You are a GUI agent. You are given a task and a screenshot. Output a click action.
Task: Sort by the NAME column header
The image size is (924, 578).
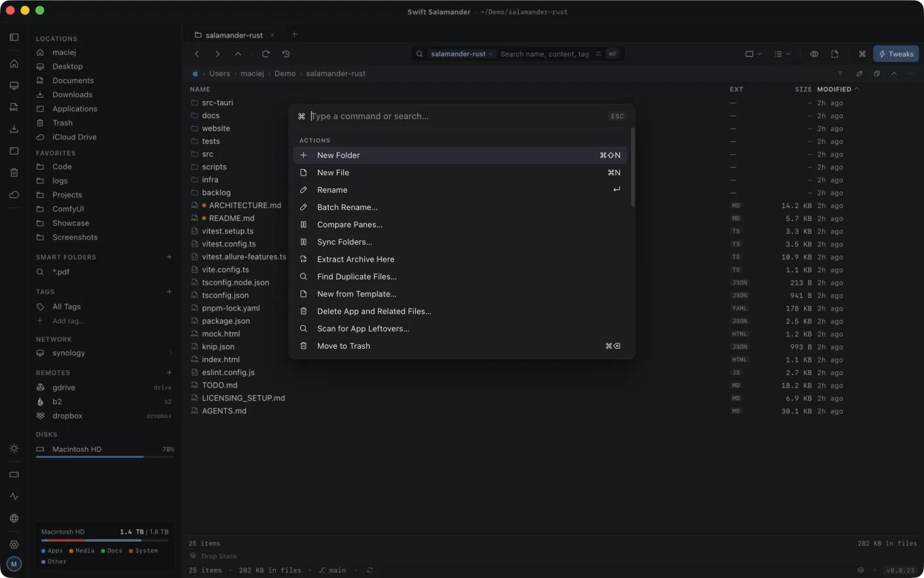[200, 89]
